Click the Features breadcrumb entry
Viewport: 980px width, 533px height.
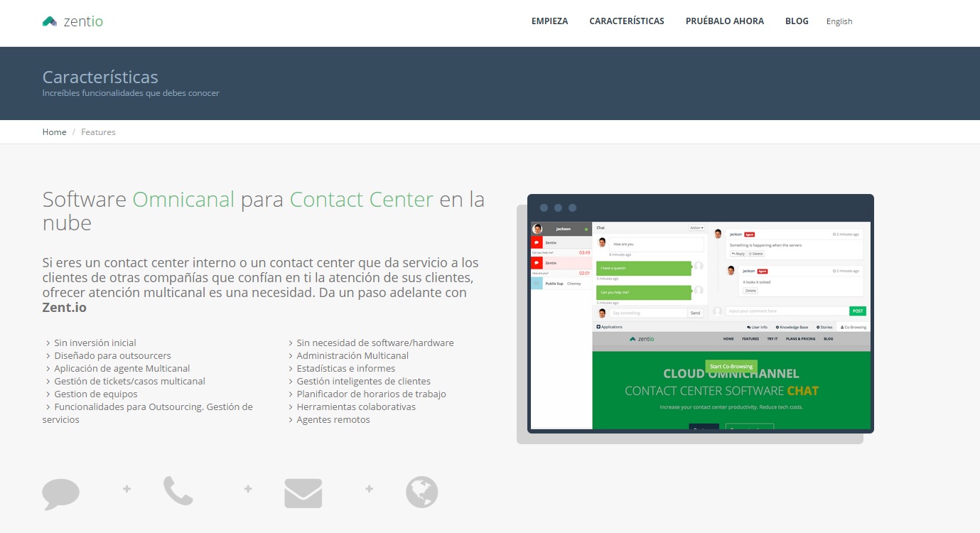pos(98,132)
